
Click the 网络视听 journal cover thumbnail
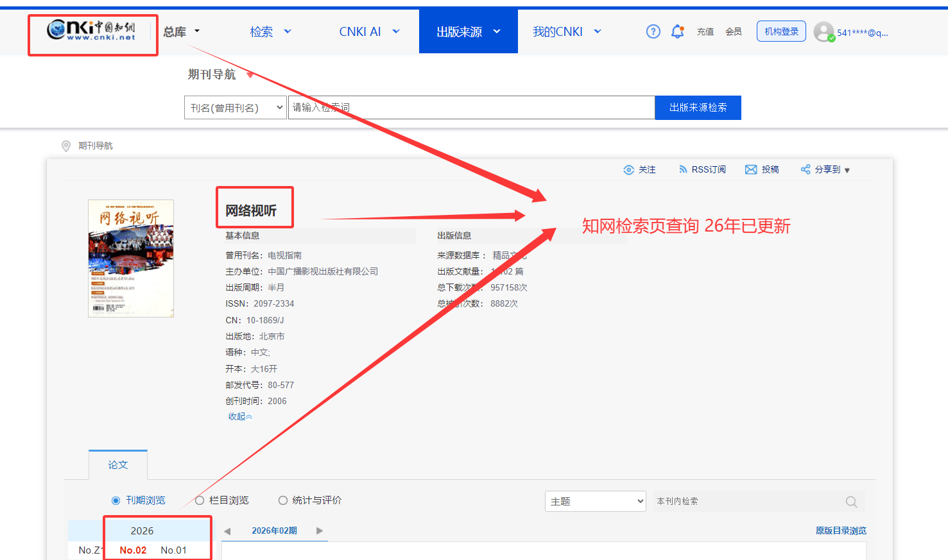click(131, 259)
